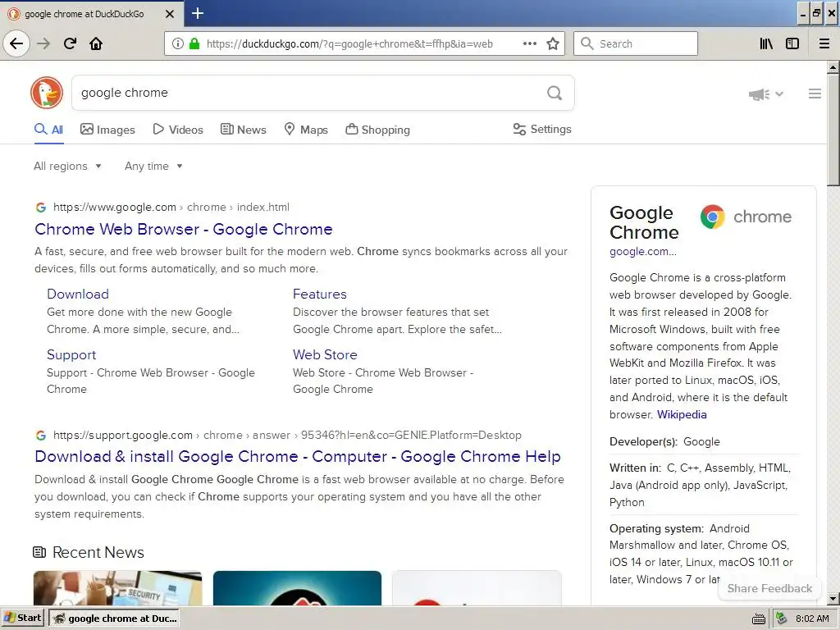Click the Google favicon beside www.google.com result
The width and height of the screenshot is (840, 630).
pos(41,208)
